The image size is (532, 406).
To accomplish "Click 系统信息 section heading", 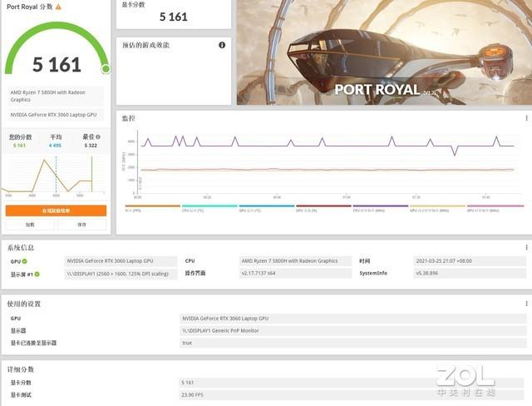I will click(20, 247).
